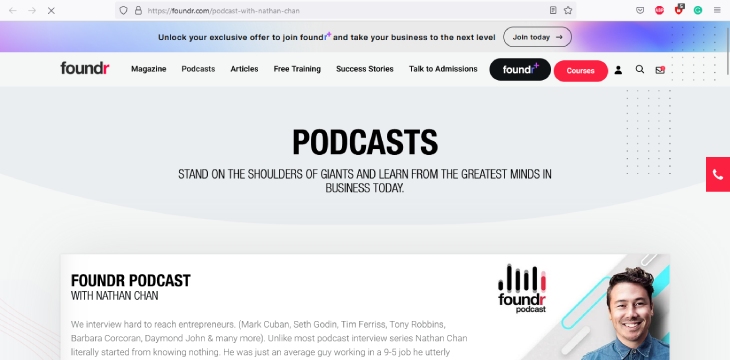Open the user account icon
This screenshot has width=730, height=360.
(x=618, y=70)
